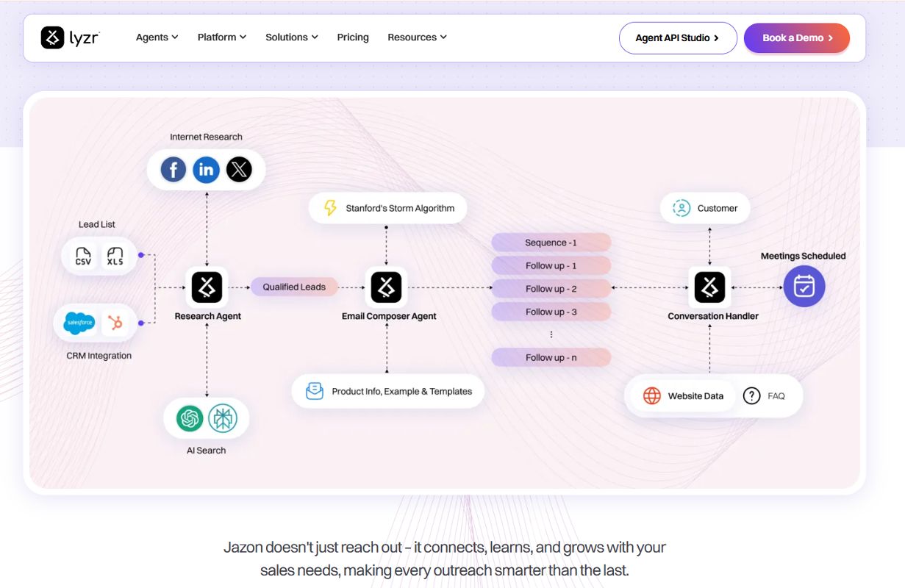The width and height of the screenshot is (905, 588).
Task: Click the Email Composer Agent icon
Action: coord(387,287)
